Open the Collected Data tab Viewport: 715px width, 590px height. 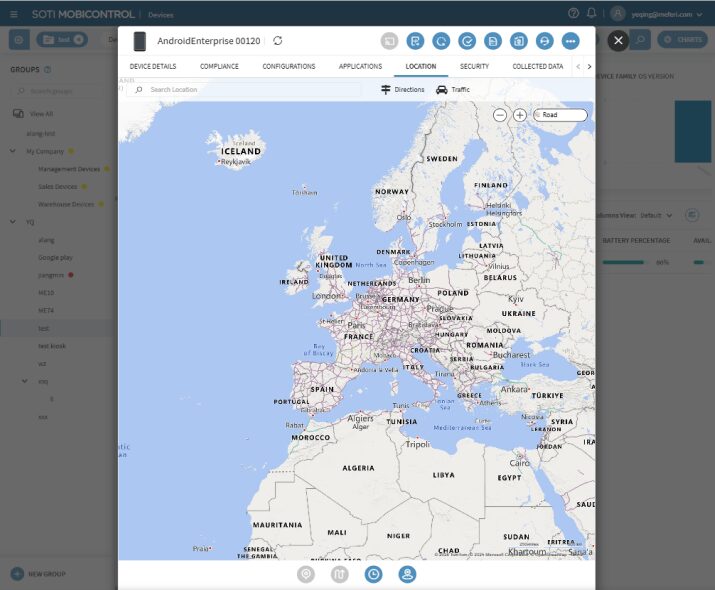538,67
